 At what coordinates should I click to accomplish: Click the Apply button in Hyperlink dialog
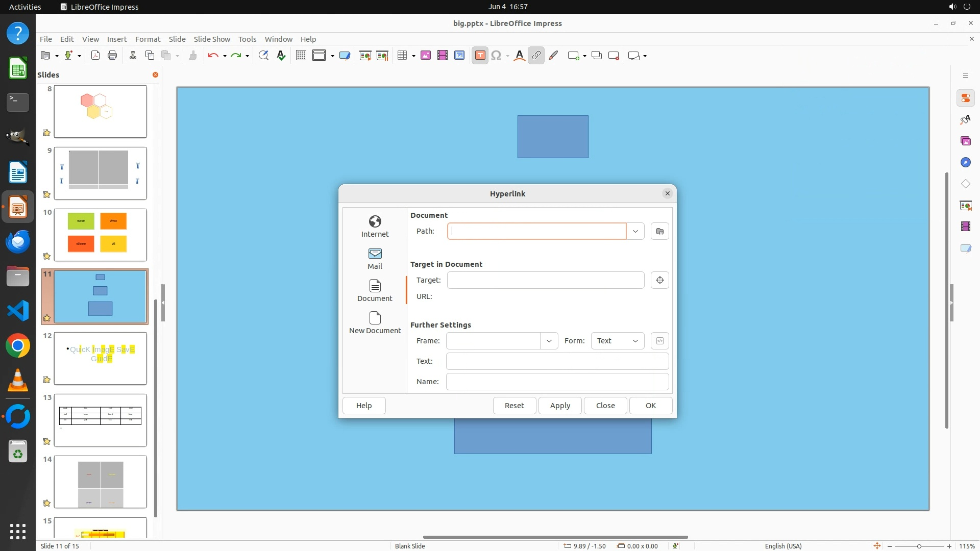559,406
